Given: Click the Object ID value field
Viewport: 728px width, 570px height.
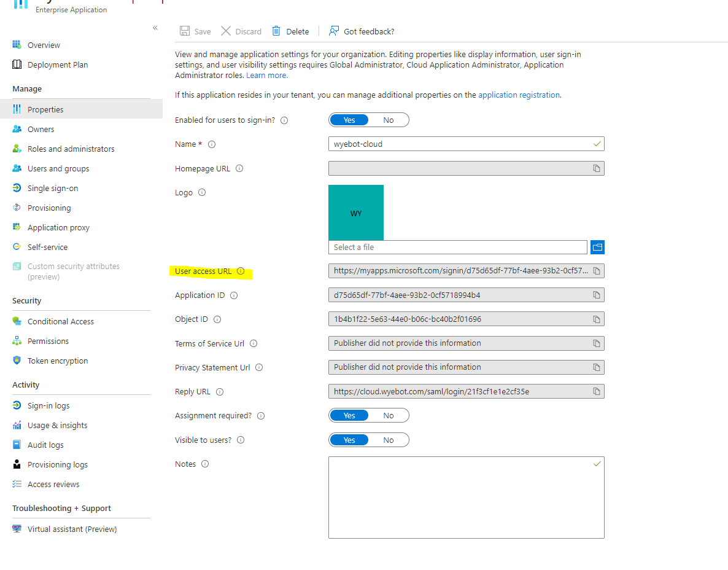Looking at the screenshot, I should (466, 319).
